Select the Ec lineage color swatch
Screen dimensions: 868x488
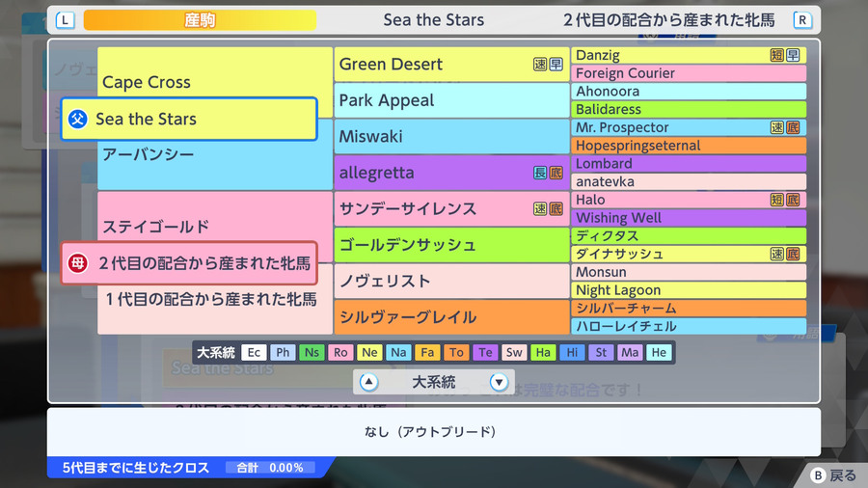(254, 352)
